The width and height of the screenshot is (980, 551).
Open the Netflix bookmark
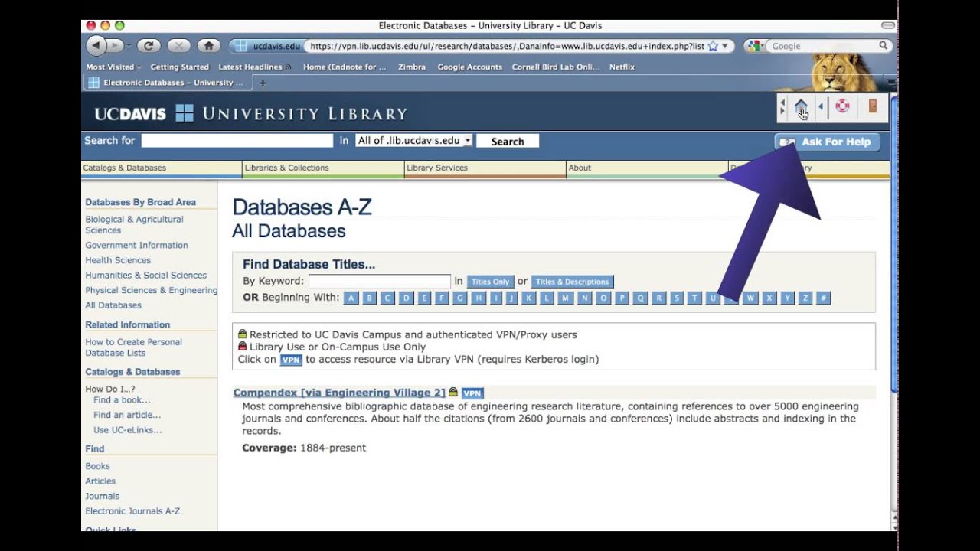click(622, 67)
